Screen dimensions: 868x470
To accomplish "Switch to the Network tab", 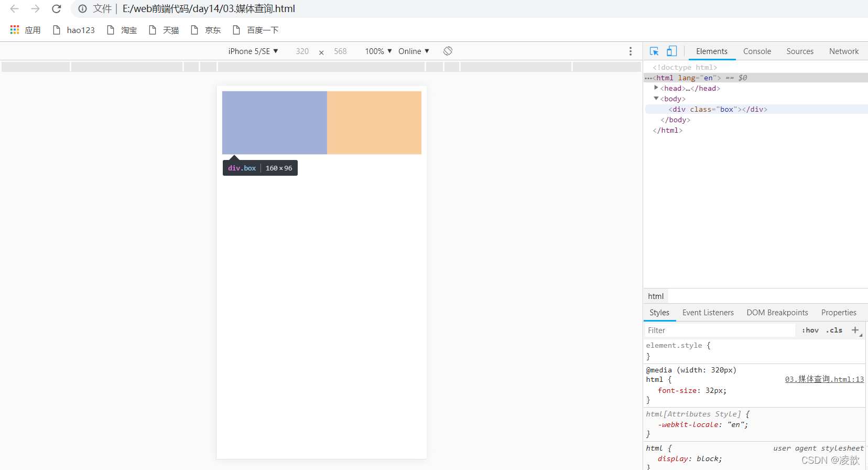I will [x=844, y=51].
